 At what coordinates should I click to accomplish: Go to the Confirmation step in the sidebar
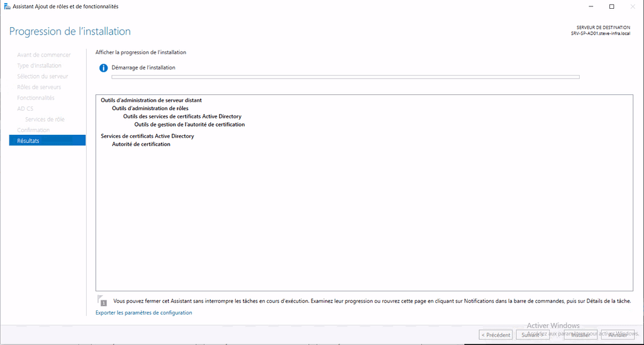point(33,130)
